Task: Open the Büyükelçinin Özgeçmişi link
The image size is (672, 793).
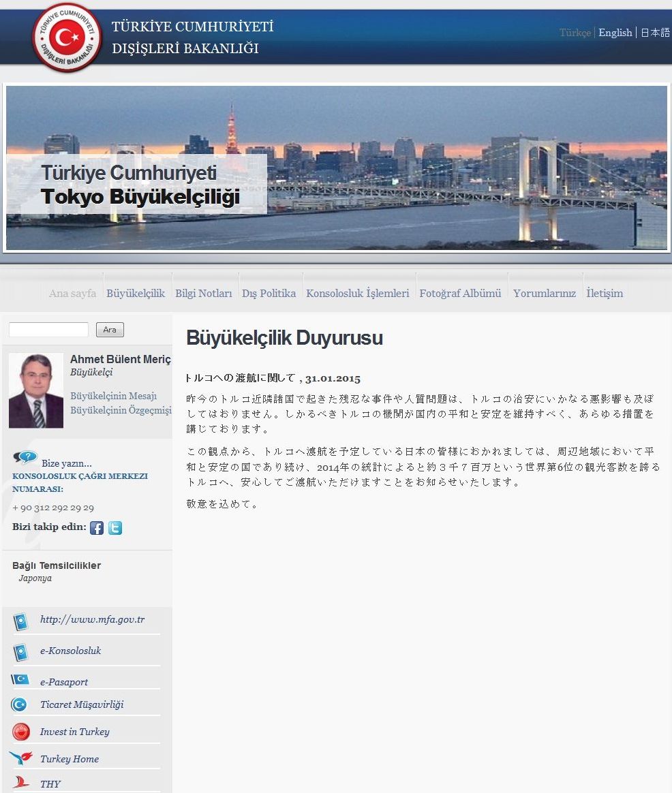Action: pyautogui.click(x=121, y=410)
